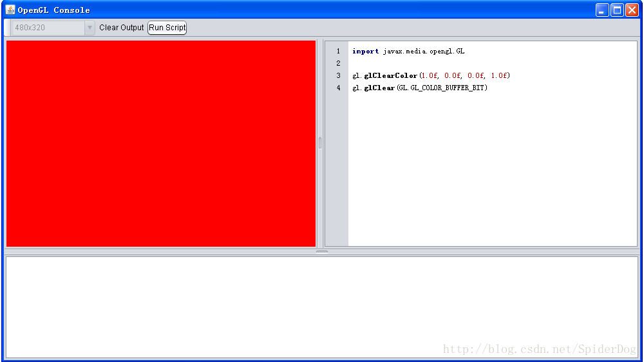
Task: Click the horizontal split pane divider handle
Action: point(322,252)
